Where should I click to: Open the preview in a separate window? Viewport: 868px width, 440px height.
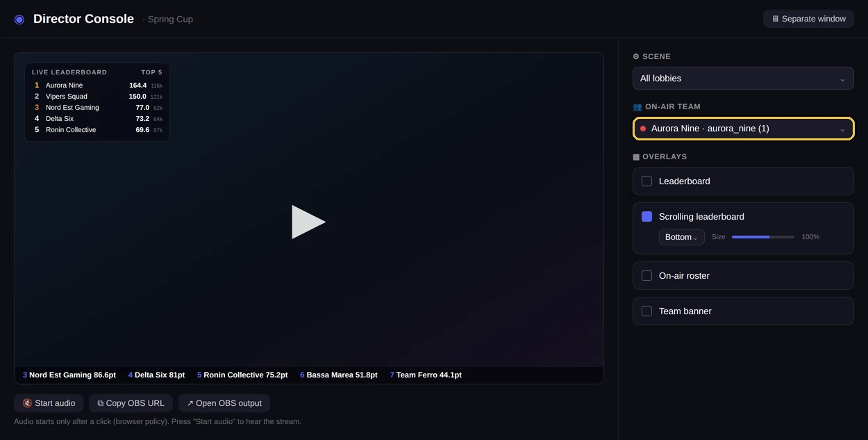(x=808, y=19)
